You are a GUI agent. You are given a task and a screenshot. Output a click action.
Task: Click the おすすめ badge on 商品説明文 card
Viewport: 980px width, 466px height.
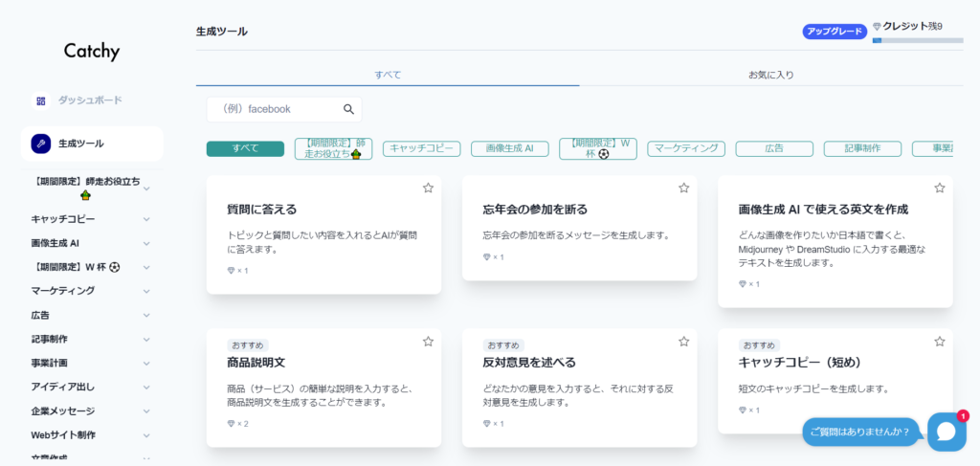tap(248, 345)
